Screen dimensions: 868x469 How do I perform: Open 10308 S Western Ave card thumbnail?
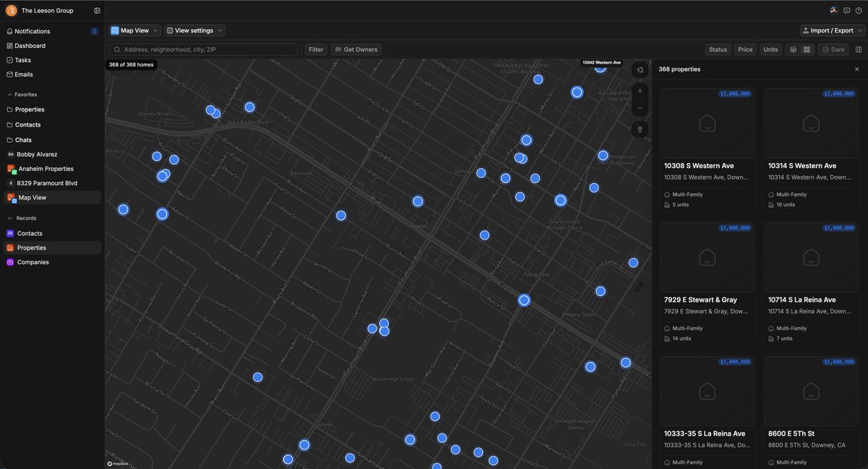pyautogui.click(x=707, y=123)
